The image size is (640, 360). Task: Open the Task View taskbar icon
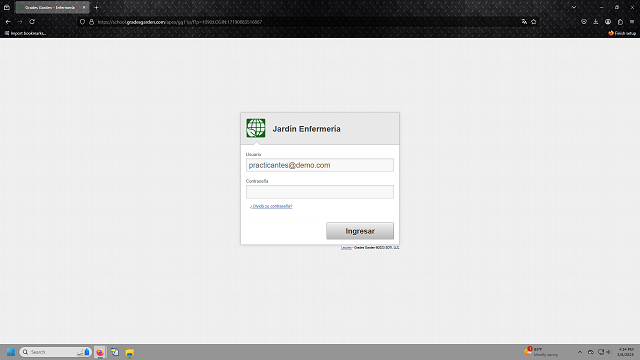pos(115,352)
